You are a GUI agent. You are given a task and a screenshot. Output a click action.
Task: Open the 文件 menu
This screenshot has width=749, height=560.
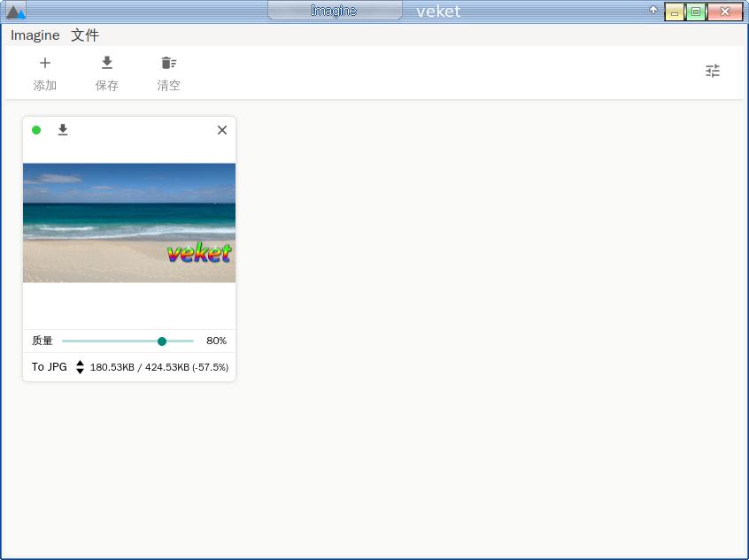tap(85, 35)
